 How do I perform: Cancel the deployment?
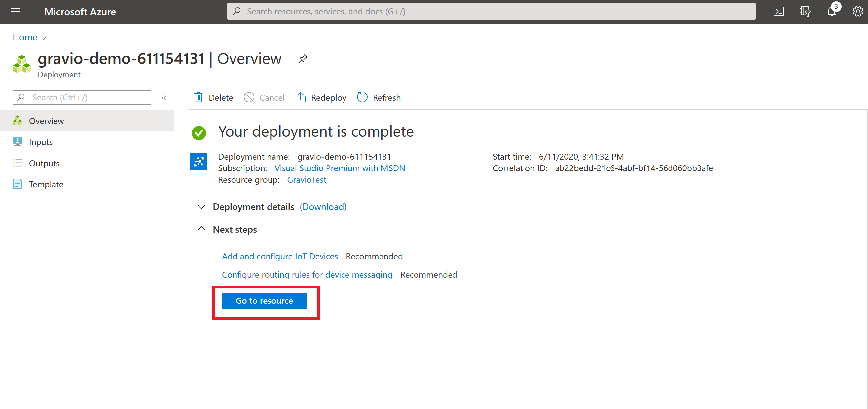pos(264,97)
